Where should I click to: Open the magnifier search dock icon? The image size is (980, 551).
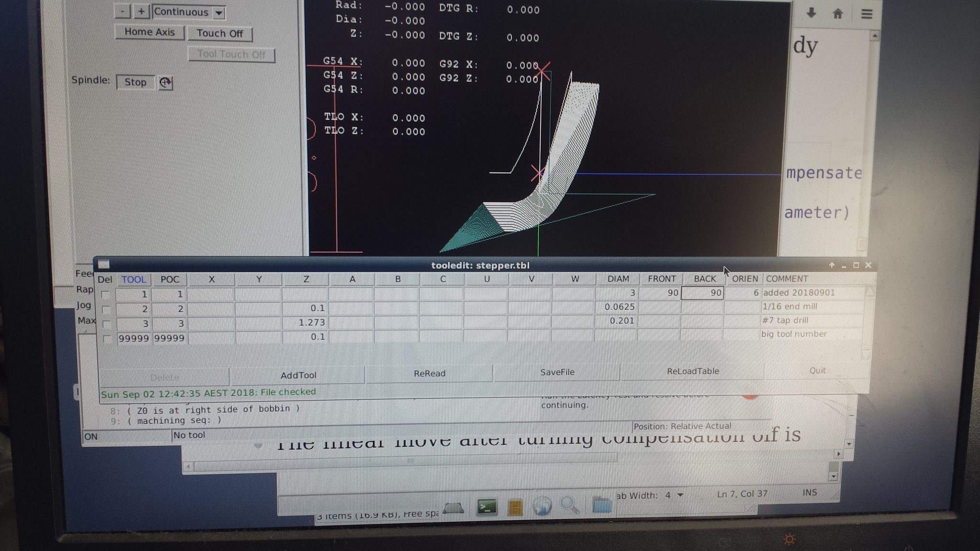tap(569, 505)
